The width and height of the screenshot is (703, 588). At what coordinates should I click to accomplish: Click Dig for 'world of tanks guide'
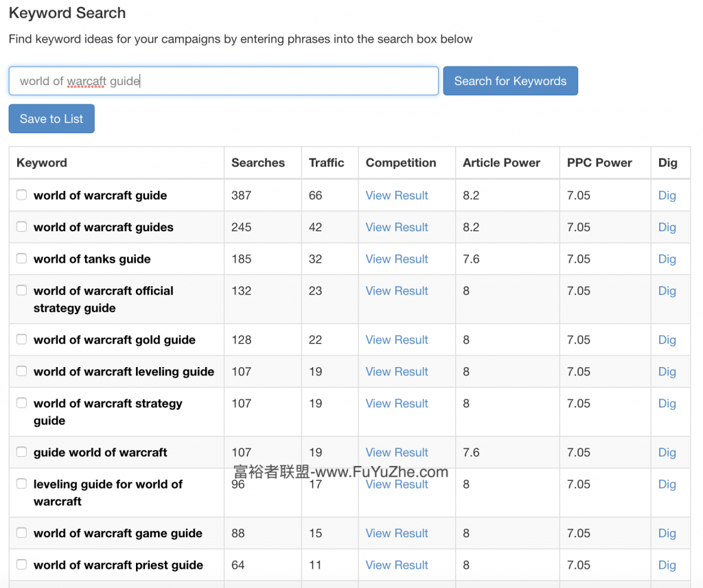tap(667, 259)
